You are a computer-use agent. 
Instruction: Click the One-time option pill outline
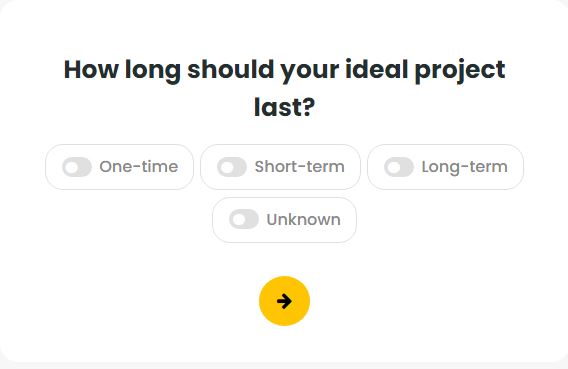(120, 167)
